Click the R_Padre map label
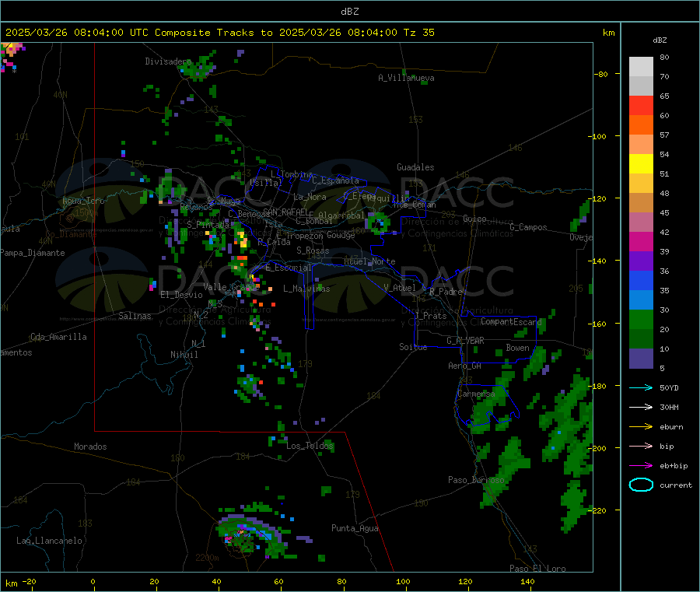 tap(446, 292)
